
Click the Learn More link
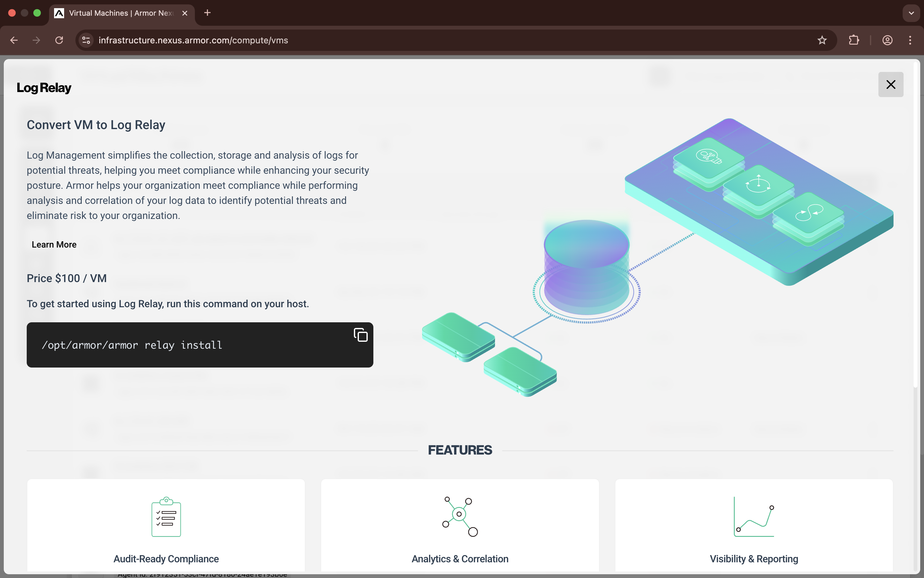tap(54, 245)
